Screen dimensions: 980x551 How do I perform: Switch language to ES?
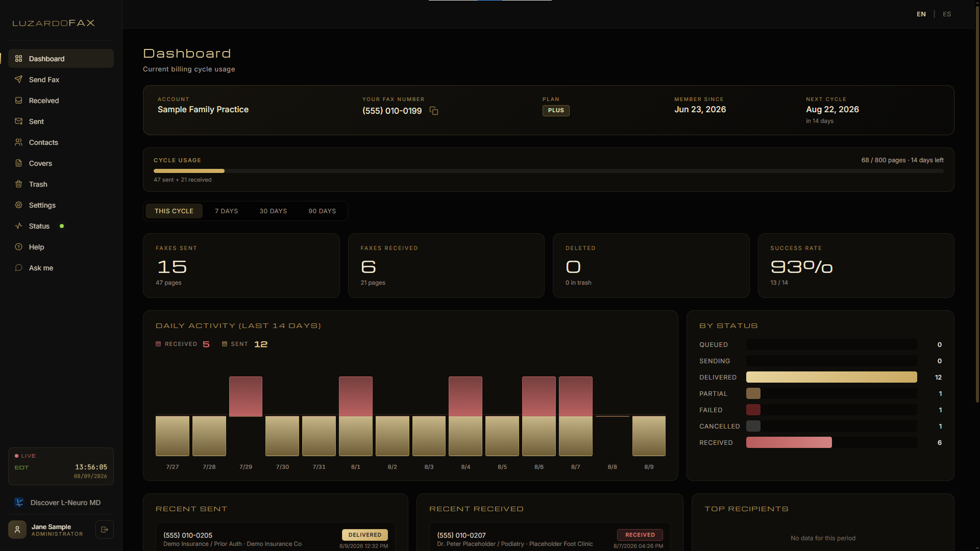pos(947,14)
